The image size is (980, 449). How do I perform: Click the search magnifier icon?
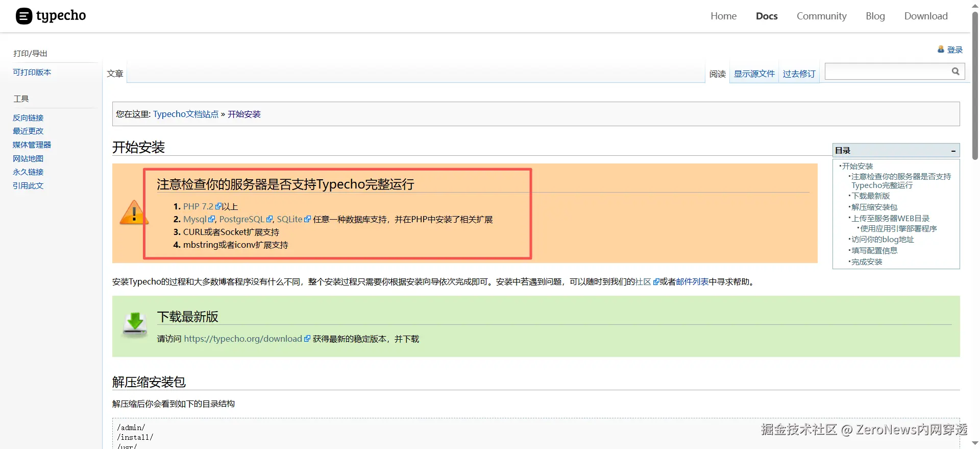(955, 72)
